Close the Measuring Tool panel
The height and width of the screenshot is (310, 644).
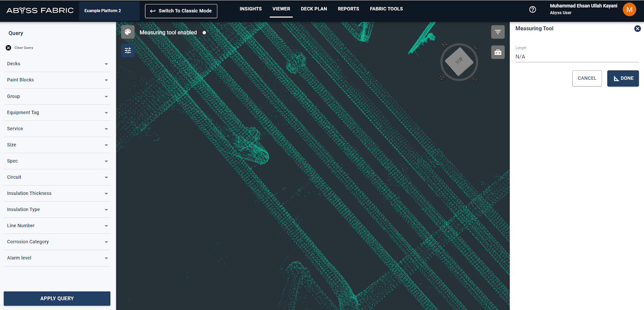[x=637, y=29]
